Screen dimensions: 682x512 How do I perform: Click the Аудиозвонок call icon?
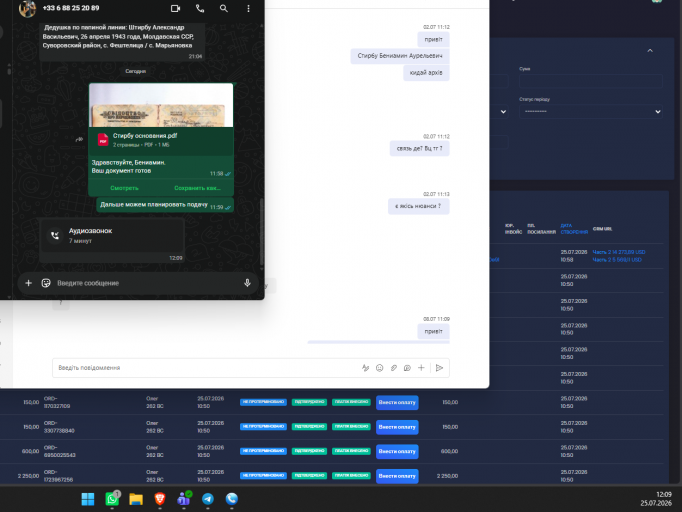pos(55,235)
